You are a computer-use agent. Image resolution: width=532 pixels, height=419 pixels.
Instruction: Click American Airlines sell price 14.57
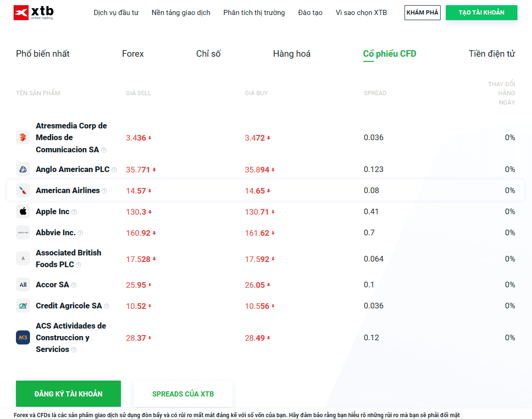pyautogui.click(x=136, y=191)
